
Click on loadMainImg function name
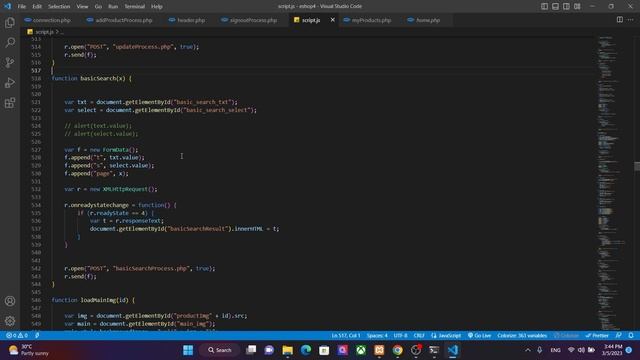pos(98,300)
